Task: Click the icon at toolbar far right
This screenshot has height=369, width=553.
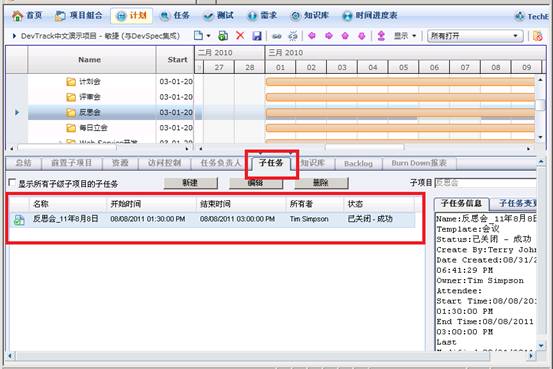Action: [538, 36]
